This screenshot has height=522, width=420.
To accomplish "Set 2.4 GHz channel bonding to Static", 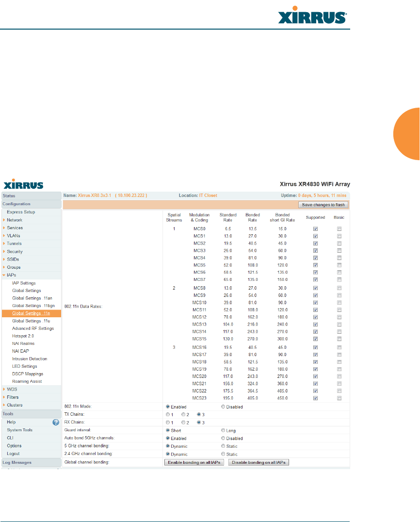I will (223, 454).
